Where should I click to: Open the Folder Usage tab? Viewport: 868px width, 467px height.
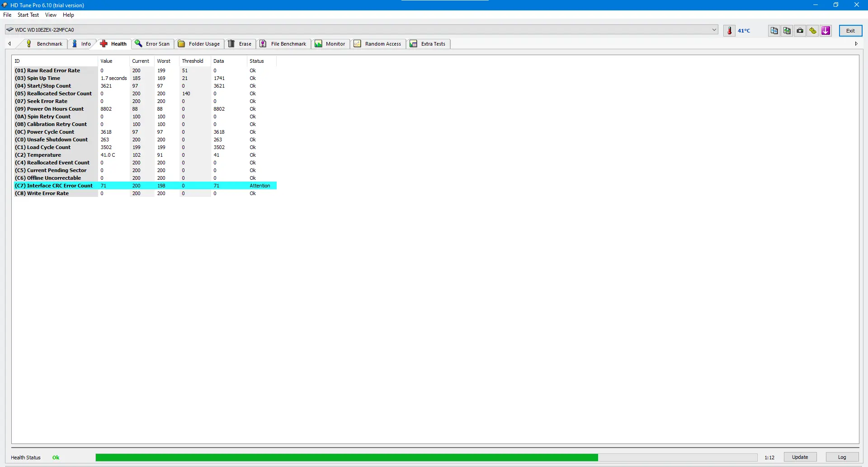click(199, 44)
